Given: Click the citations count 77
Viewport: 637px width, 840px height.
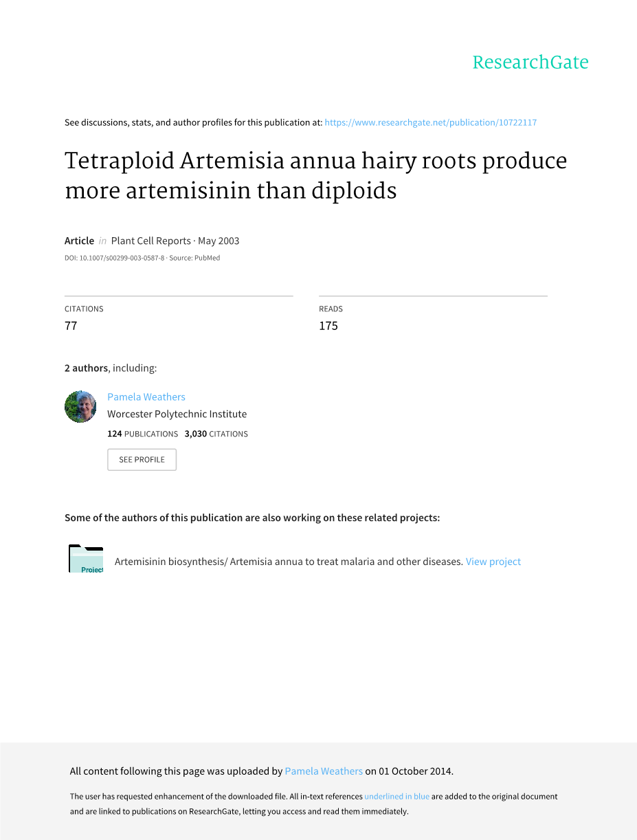Looking at the screenshot, I should tap(71, 326).
